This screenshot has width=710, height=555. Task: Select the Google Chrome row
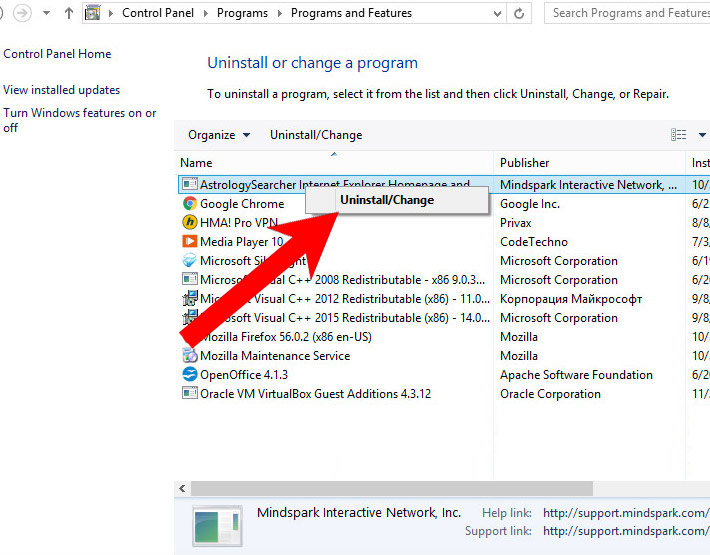242,204
